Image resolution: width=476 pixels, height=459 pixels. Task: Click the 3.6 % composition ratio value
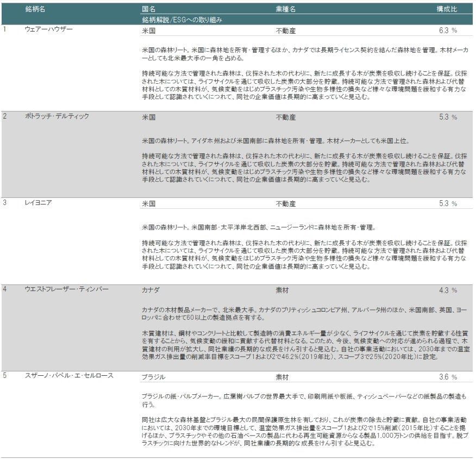click(448, 377)
